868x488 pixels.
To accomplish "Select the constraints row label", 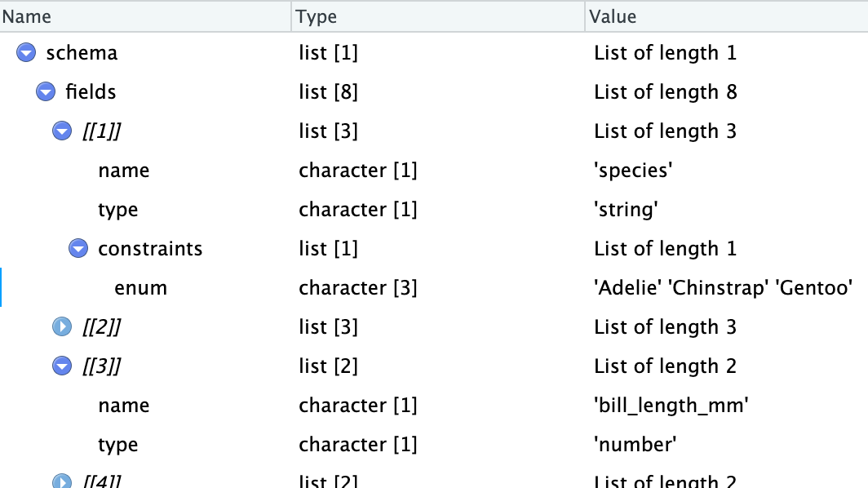I will coord(150,249).
